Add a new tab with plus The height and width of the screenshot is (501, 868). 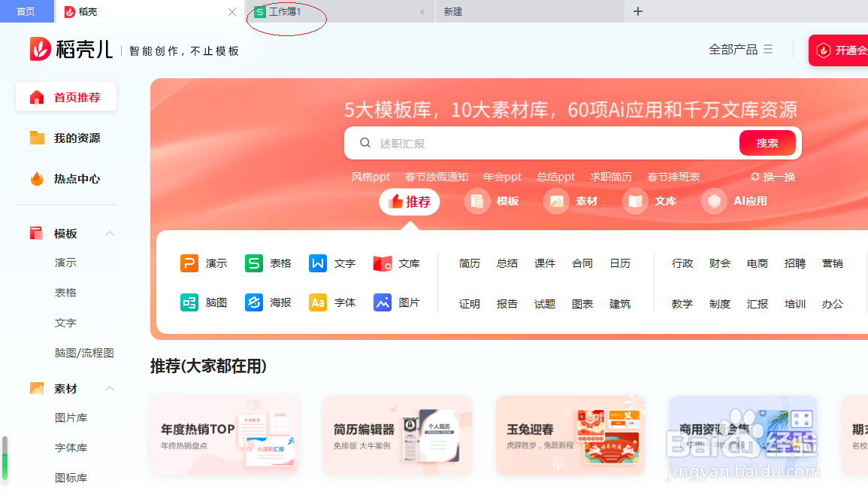638,11
